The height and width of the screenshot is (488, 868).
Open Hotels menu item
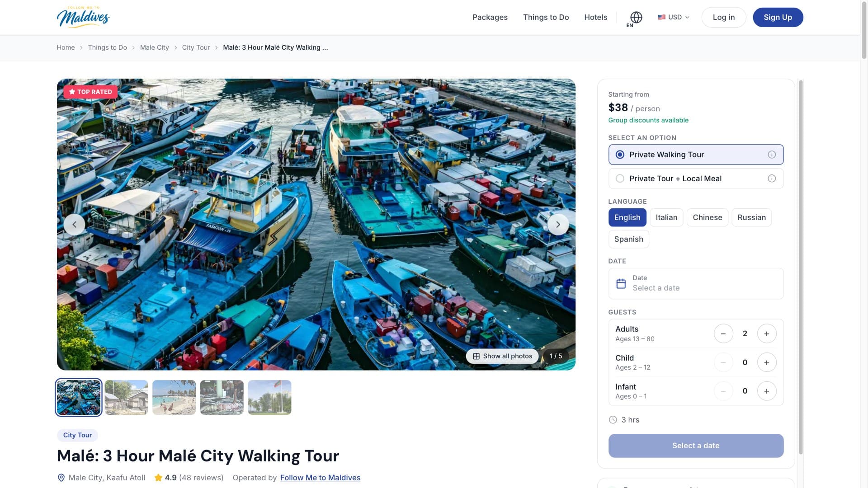pos(595,17)
